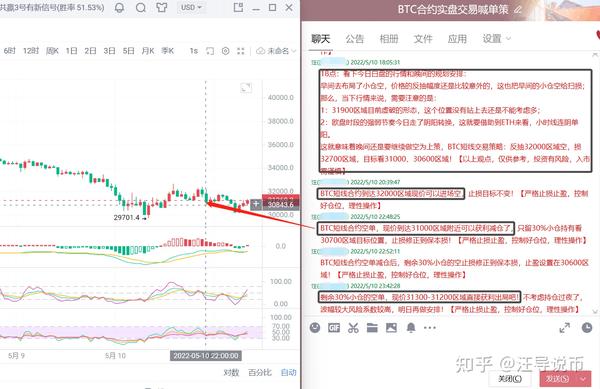
Task: Click the scissors screenshot tool in chat
Action: click(353, 328)
